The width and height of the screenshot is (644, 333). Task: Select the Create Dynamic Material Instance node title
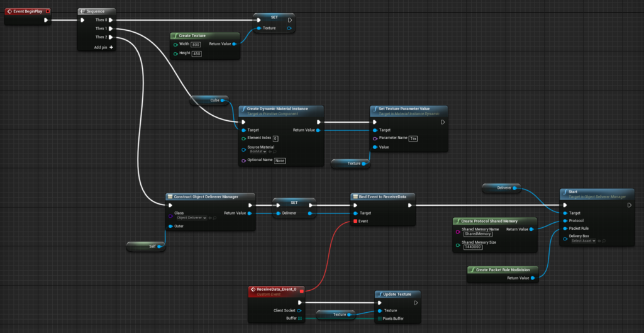277,109
